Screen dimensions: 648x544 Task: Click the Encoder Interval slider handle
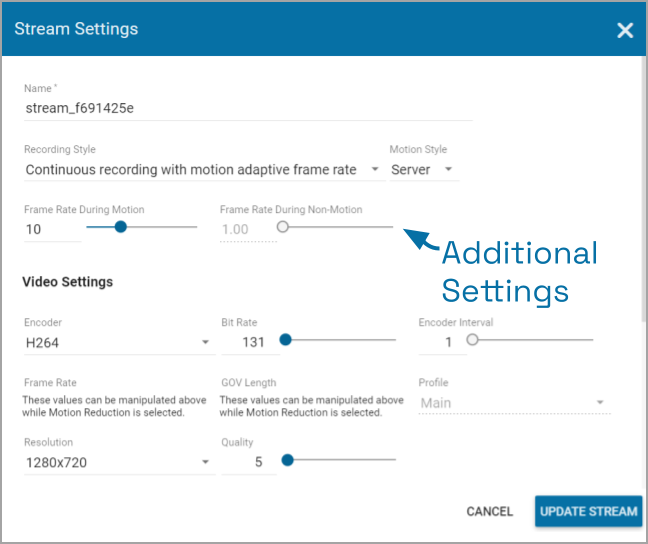point(472,340)
